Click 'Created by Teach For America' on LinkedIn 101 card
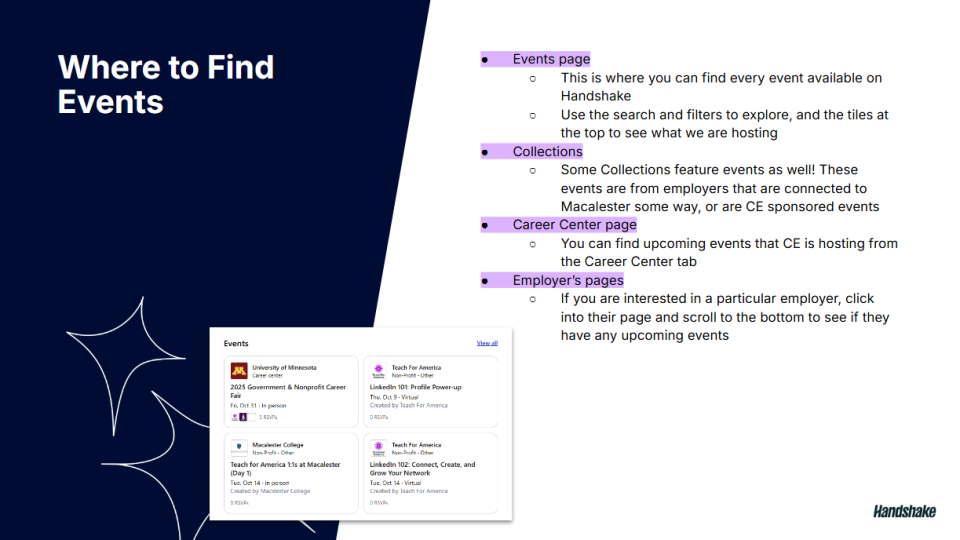Viewport: 960px width, 540px height. [408, 405]
